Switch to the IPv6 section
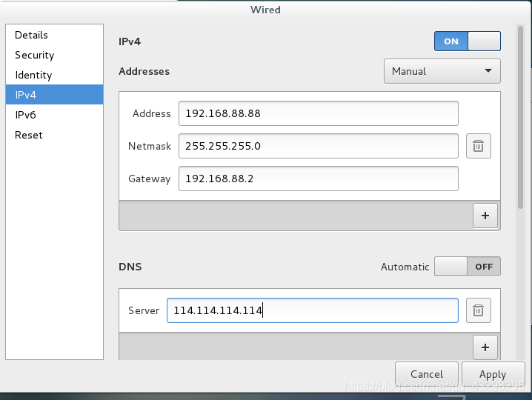 click(54, 115)
